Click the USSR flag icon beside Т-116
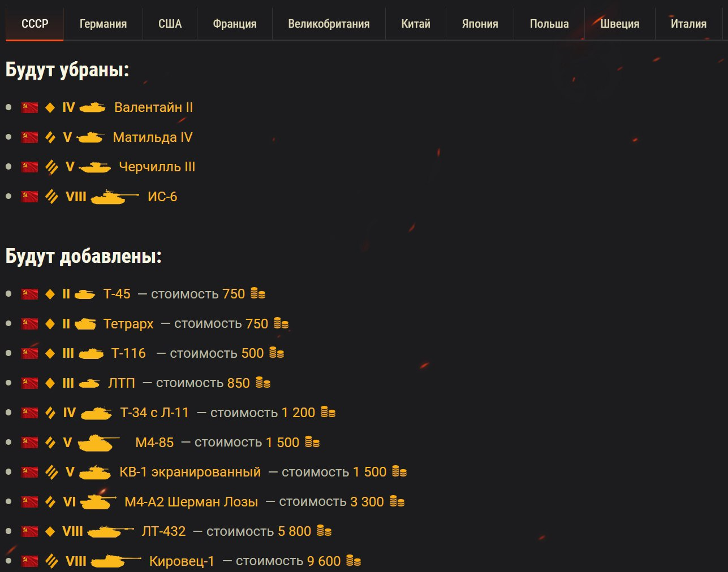This screenshot has width=728, height=572. tap(29, 353)
